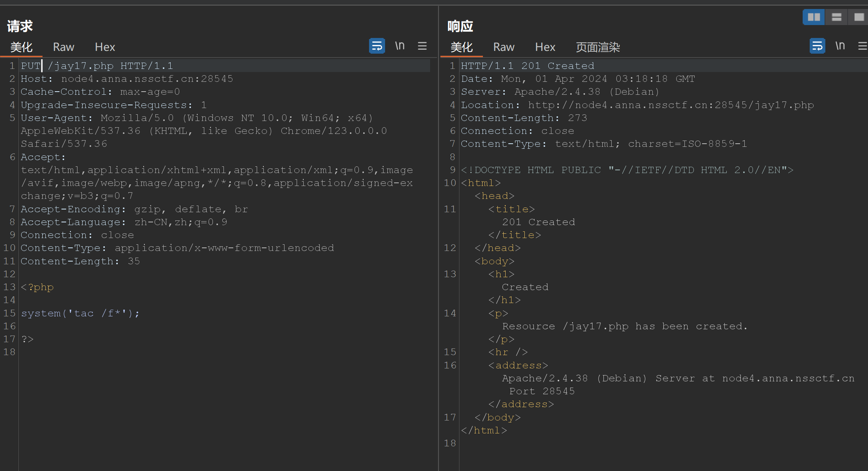Click the Date header in response
The height and width of the screenshot is (471, 868).
point(578,79)
